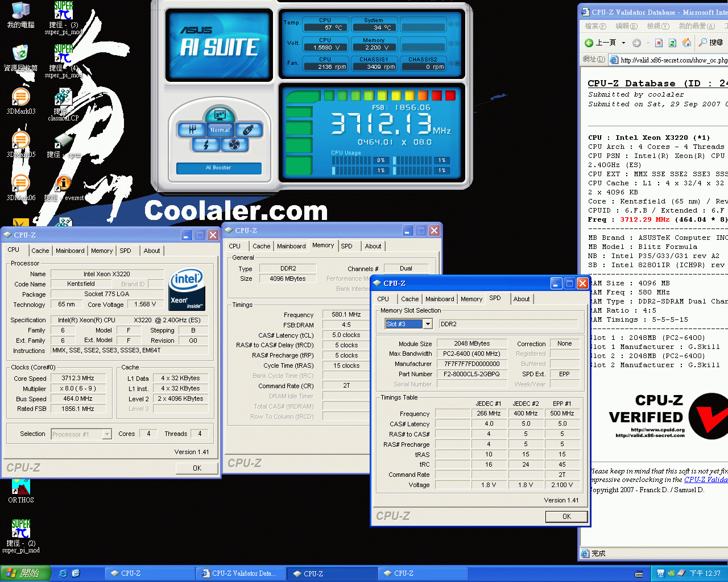This screenshot has width=728, height=582.
Task: Click the Stop icon in Internet Explorer toolbar
Action: [659, 43]
